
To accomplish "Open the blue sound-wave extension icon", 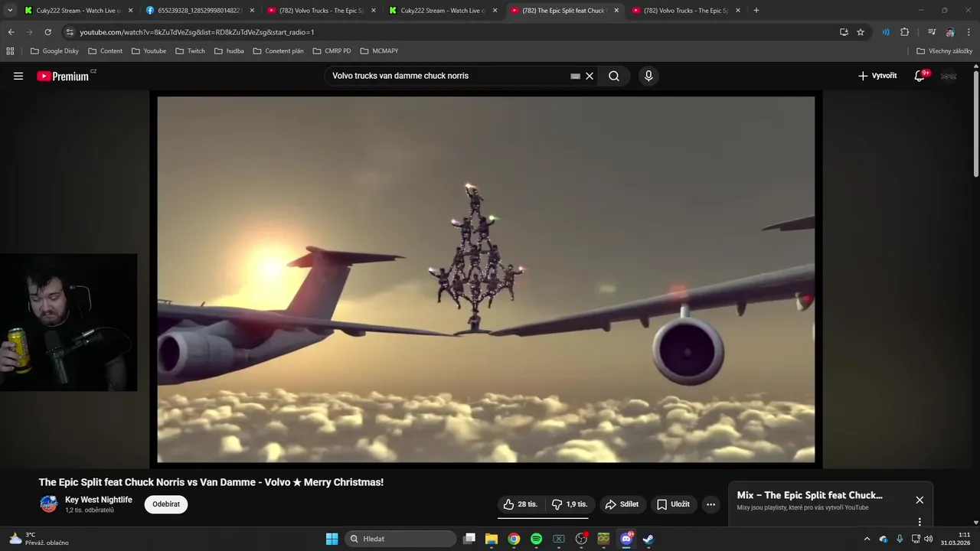I will pos(886,32).
